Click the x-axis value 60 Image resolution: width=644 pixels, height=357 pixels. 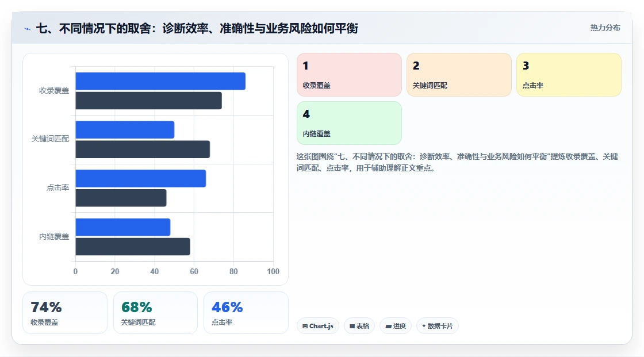pyautogui.click(x=194, y=271)
